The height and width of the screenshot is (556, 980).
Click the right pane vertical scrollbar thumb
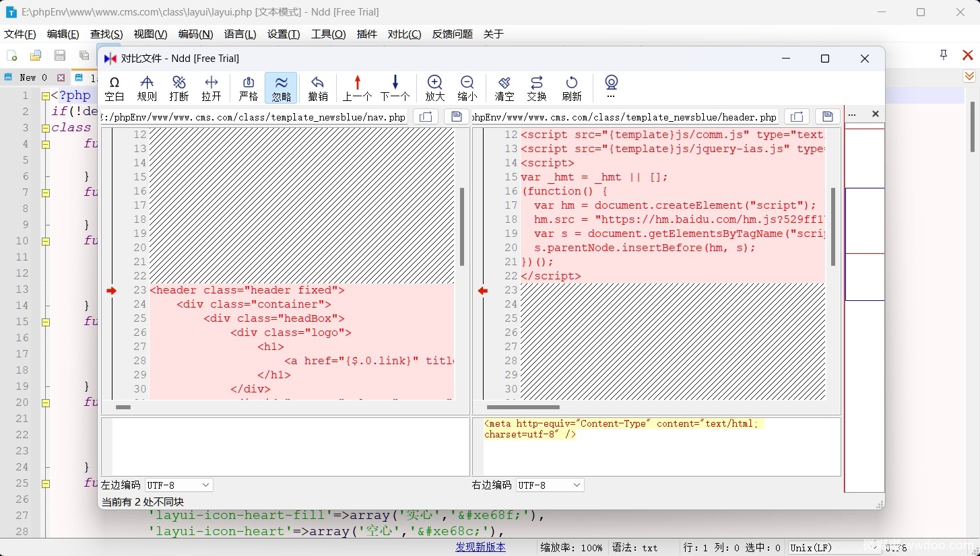833,227
